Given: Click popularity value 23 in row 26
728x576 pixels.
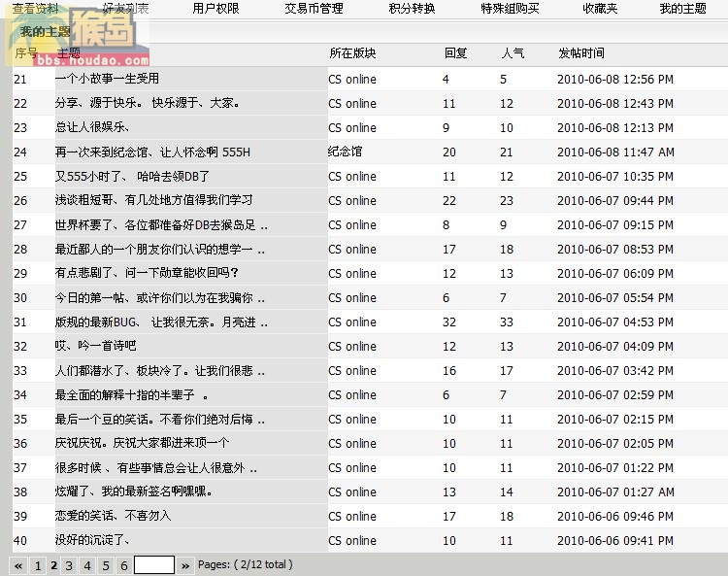Looking at the screenshot, I should click(x=507, y=201).
